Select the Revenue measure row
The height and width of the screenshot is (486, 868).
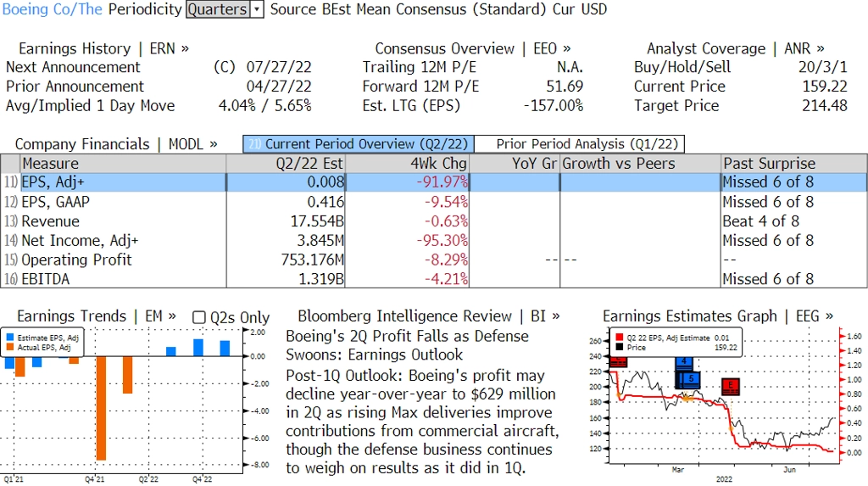(434, 221)
